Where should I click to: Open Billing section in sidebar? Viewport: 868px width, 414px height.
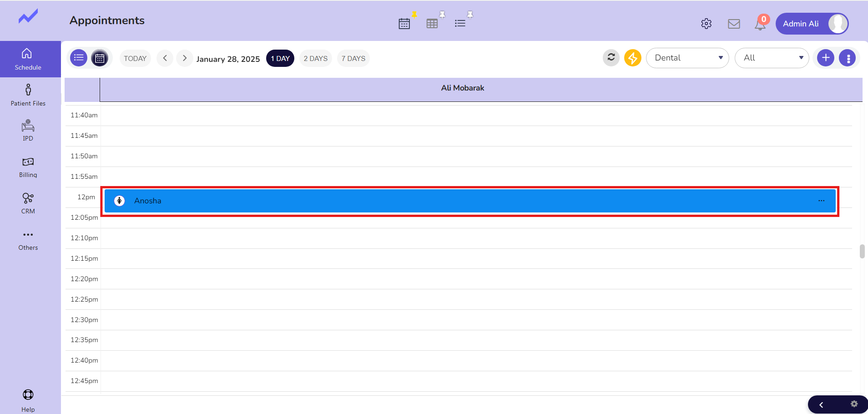coord(28,167)
